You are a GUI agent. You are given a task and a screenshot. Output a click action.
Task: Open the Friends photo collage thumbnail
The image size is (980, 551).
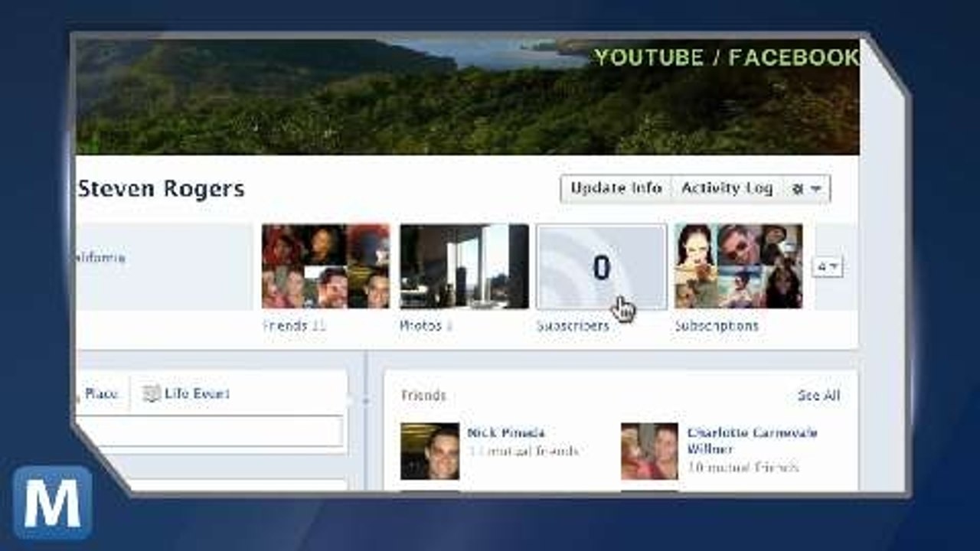[325, 266]
